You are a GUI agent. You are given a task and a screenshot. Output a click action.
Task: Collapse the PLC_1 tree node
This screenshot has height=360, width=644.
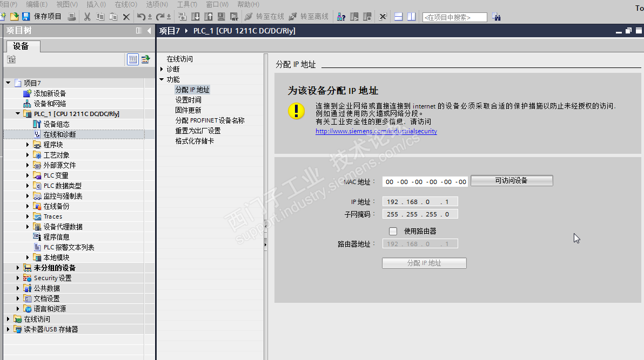[x=18, y=114]
